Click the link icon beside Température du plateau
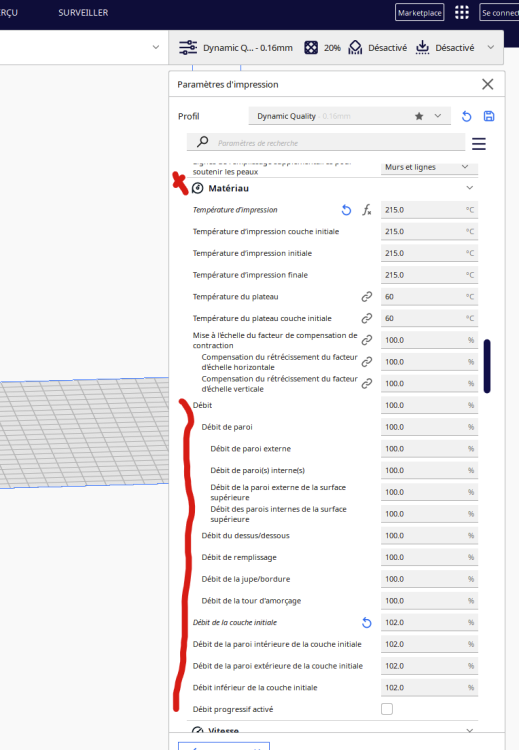 (367, 297)
